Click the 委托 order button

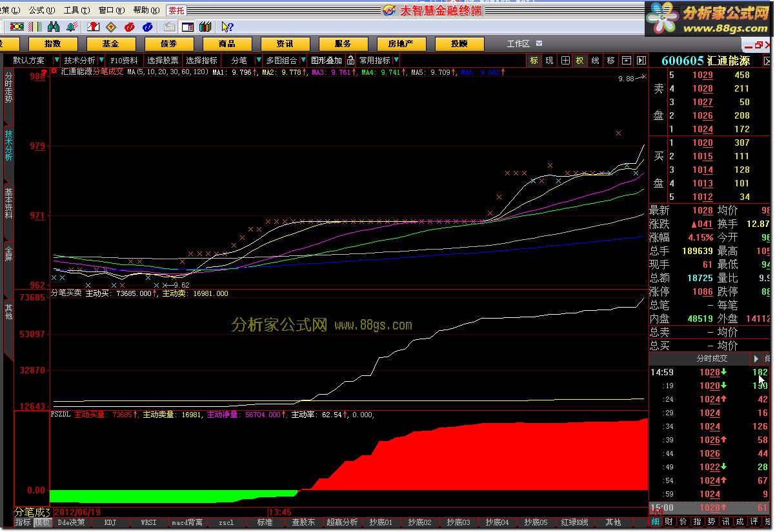click(176, 10)
